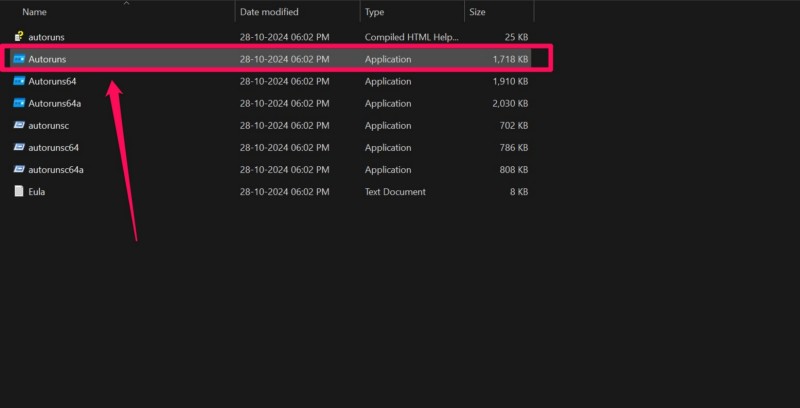Click the Autoruns64 application icon
This screenshot has height=408, width=800.
click(19, 81)
